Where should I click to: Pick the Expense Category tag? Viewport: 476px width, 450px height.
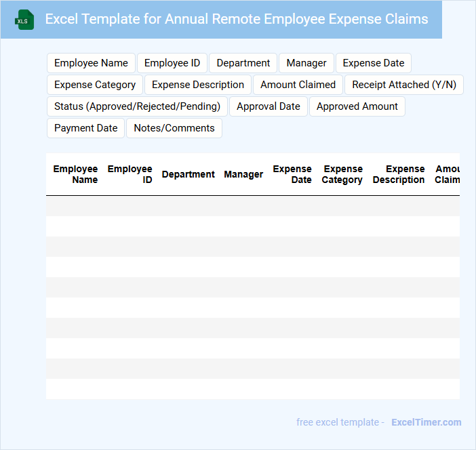pos(95,85)
